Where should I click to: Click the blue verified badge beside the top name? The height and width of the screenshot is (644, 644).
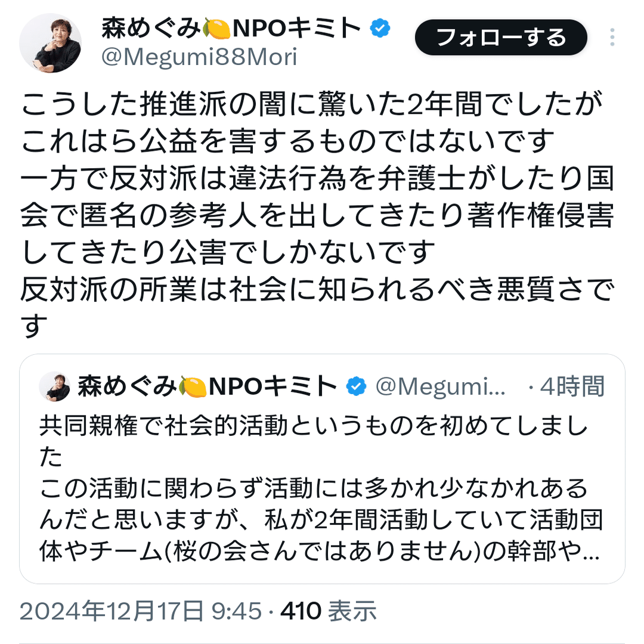(380, 28)
